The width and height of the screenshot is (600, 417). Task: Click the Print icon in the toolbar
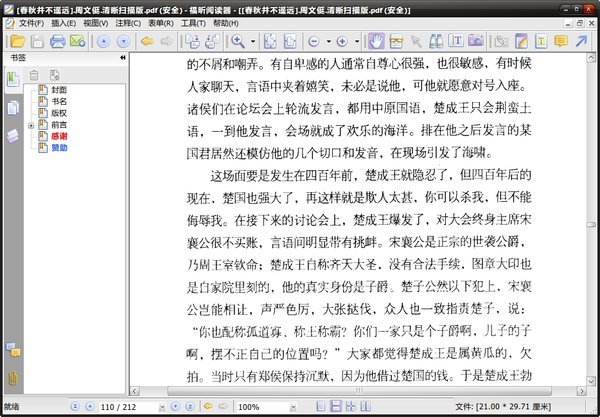point(58,41)
